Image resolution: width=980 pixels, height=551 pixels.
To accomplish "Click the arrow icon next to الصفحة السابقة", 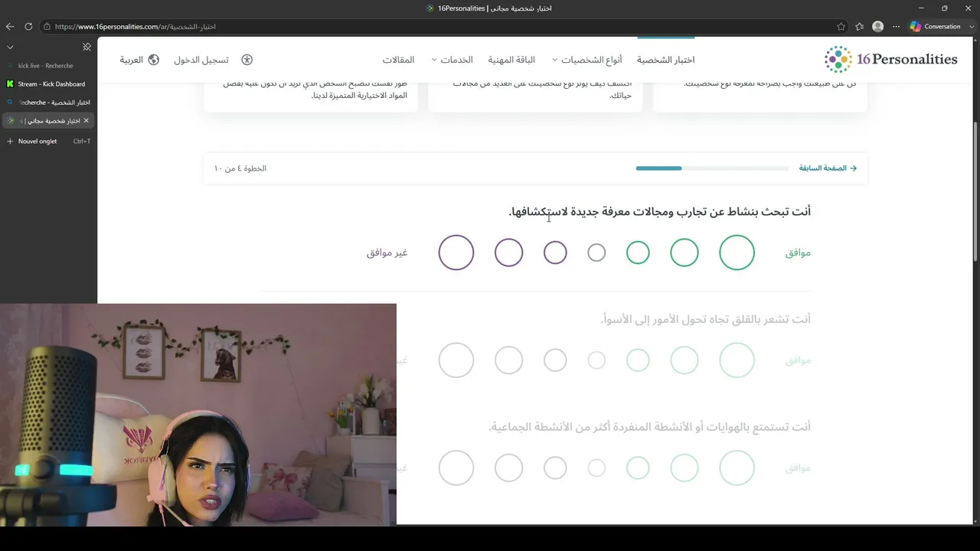I will click(853, 168).
